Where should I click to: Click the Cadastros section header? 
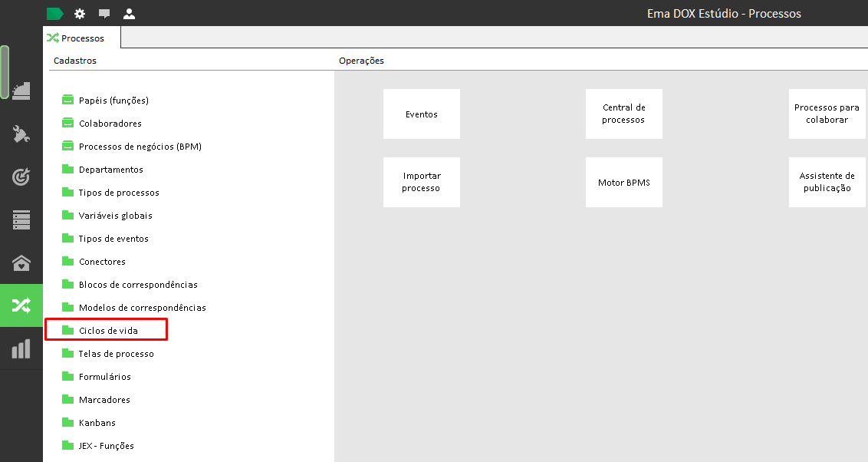point(74,61)
